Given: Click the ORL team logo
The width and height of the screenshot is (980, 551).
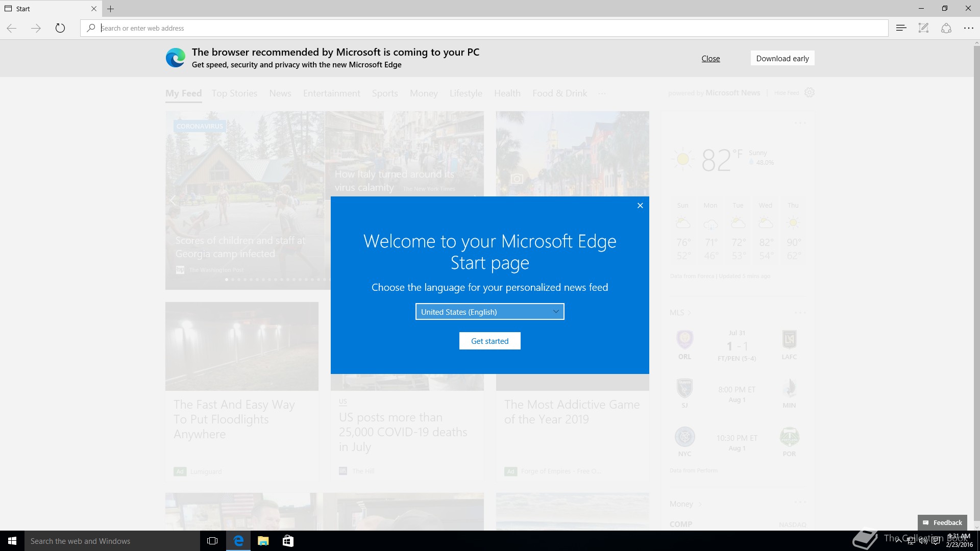Looking at the screenshot, I should pyautogui.click(x=684, y=339).
